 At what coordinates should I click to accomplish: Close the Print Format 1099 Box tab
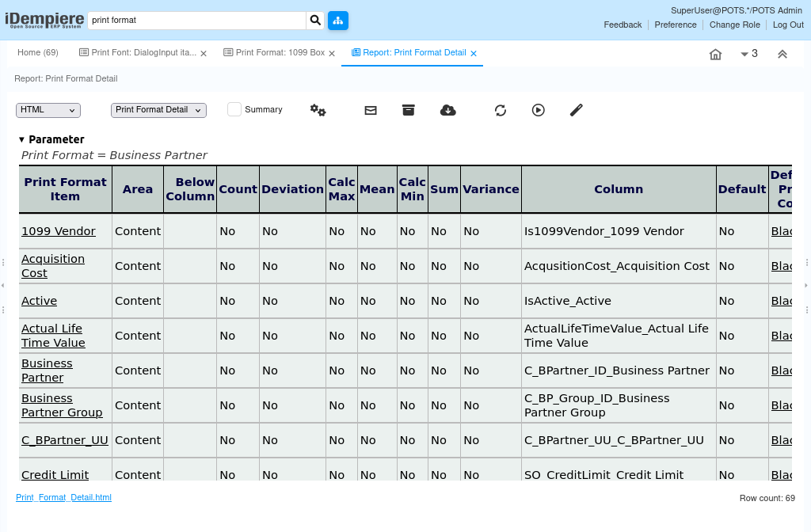(x=332, y=53)
